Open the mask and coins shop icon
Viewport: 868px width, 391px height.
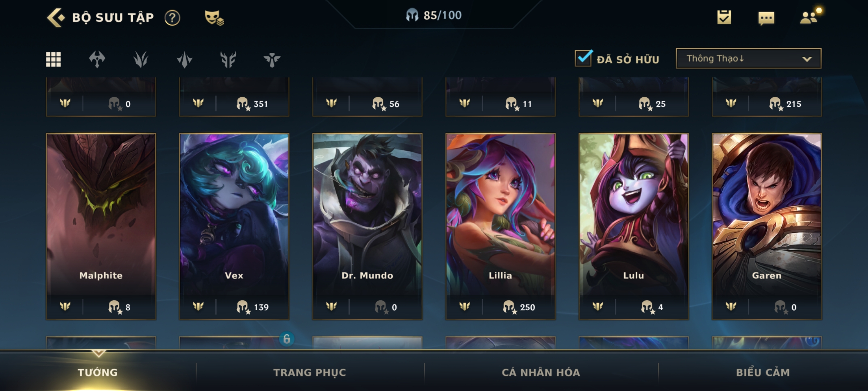point(214,18)
